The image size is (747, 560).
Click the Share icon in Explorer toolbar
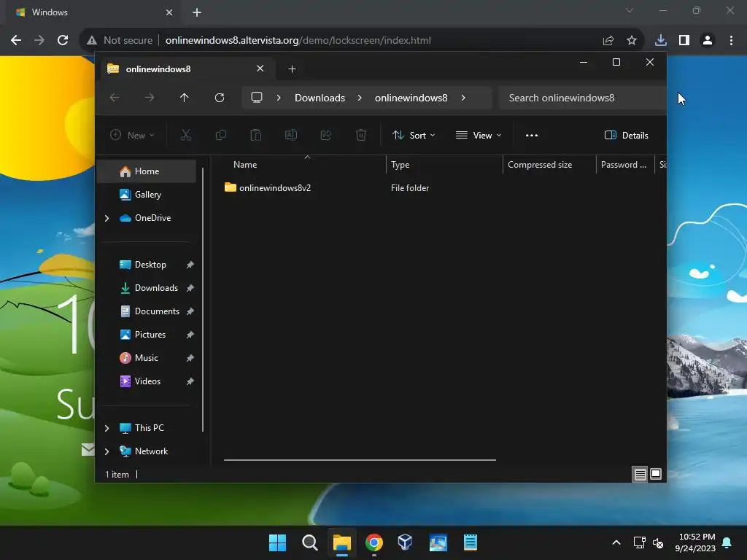[x=326, y=135]
